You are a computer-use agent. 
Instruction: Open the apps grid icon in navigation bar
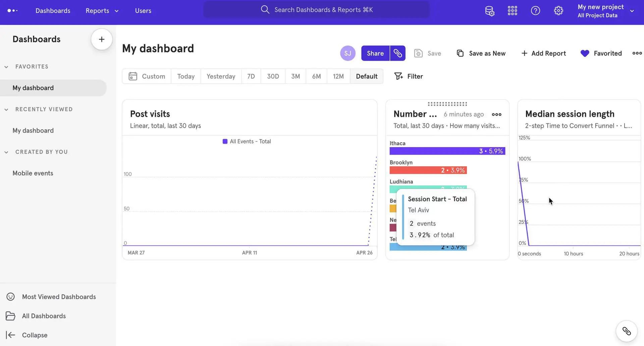(512, 10)
